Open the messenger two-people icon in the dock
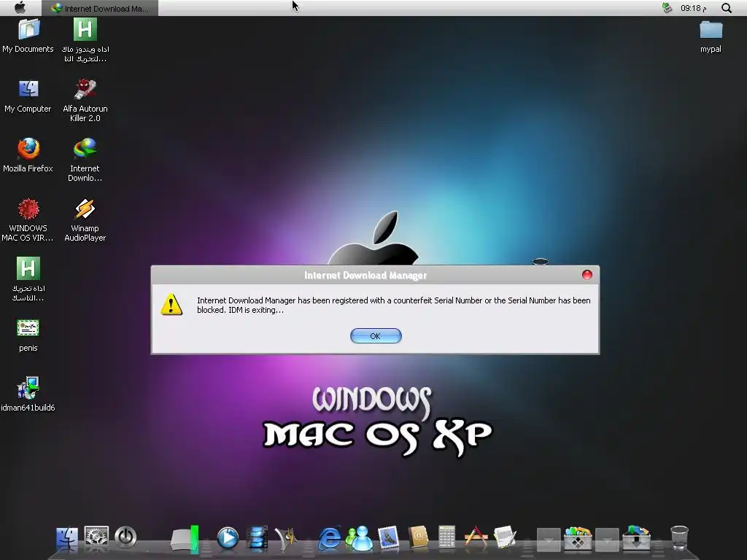Viewport: 747px width, 560px height. pyautogui.click(x=359, y=538)
